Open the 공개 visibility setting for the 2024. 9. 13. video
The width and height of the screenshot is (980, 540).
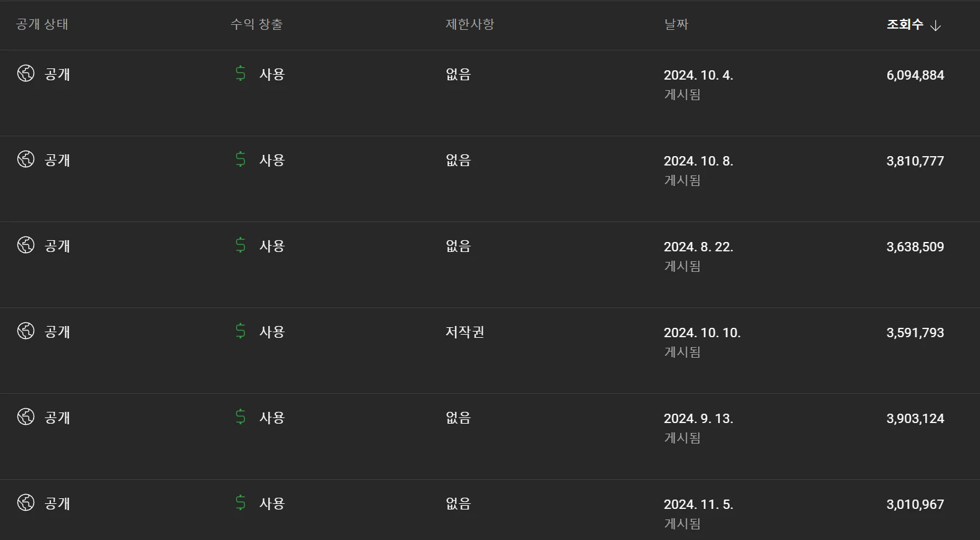click(x=57, y=417)
